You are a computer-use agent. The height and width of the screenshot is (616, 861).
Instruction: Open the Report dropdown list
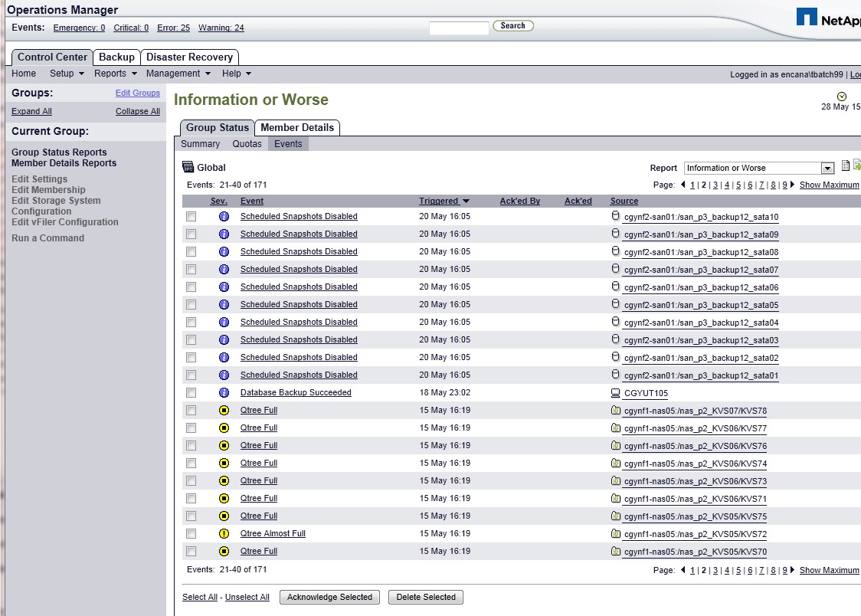tap(827, 169)
